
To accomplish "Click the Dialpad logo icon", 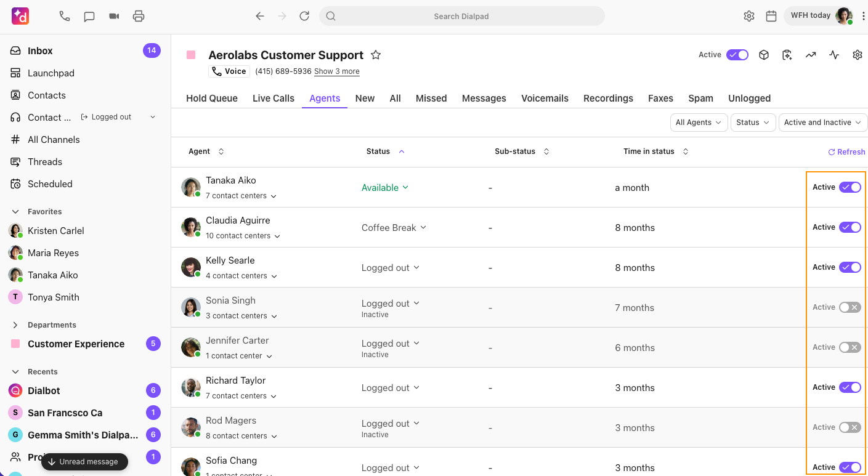I will [20, 16].
